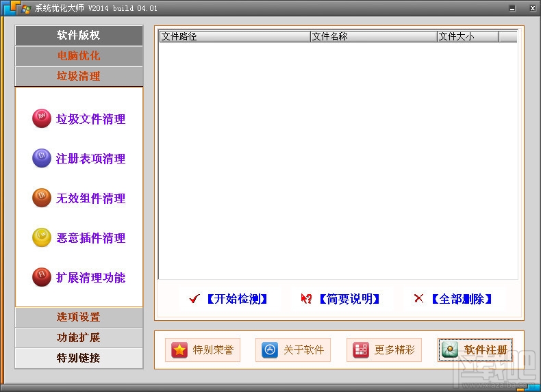Register software via 软件注册 text
Image resolution: width=541 pixels, height=392 pixels.
coord(486,350)
